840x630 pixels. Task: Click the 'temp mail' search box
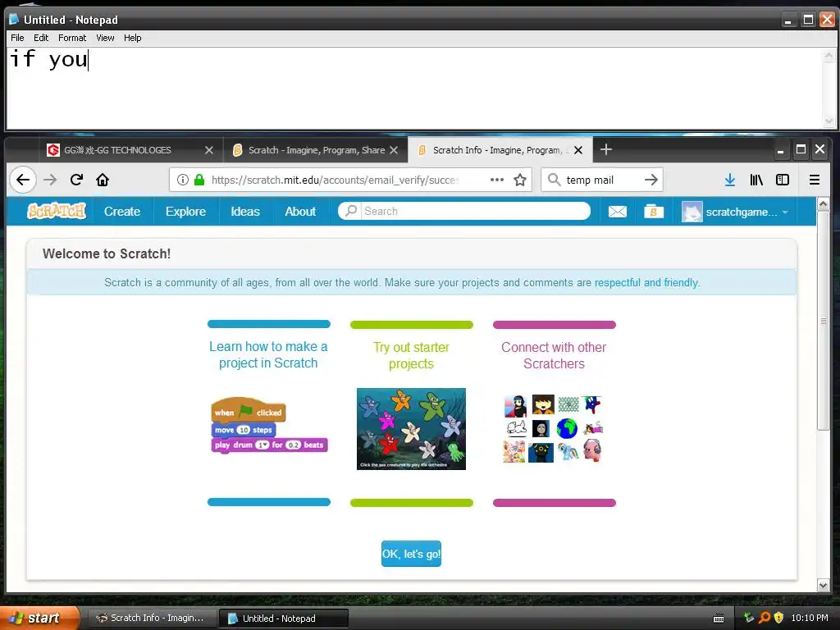(602, 180)
